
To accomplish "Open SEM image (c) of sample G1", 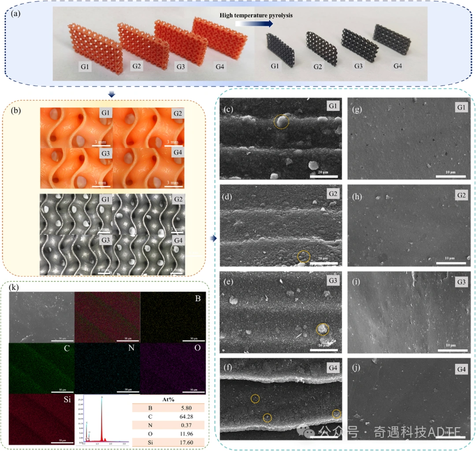I will (280, 139).
